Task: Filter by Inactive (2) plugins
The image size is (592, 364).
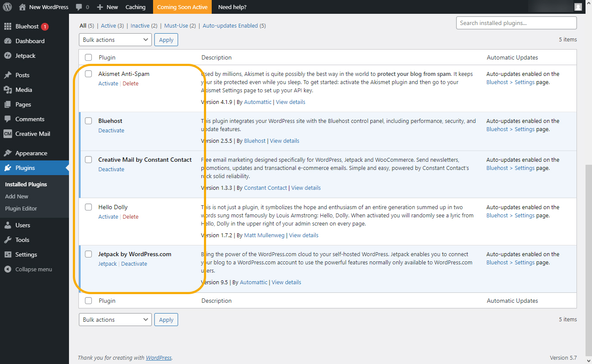Action: tap(144, 25)
